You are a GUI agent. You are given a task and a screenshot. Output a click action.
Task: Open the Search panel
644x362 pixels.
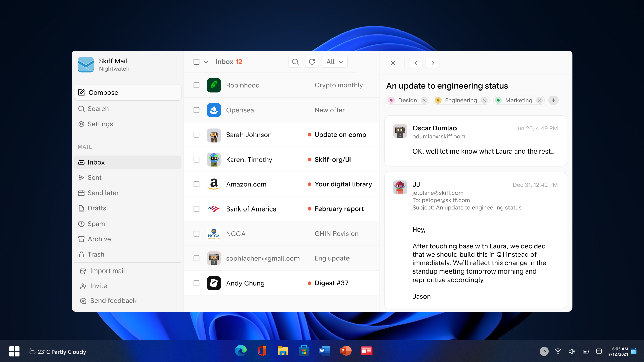pos(98,108)
